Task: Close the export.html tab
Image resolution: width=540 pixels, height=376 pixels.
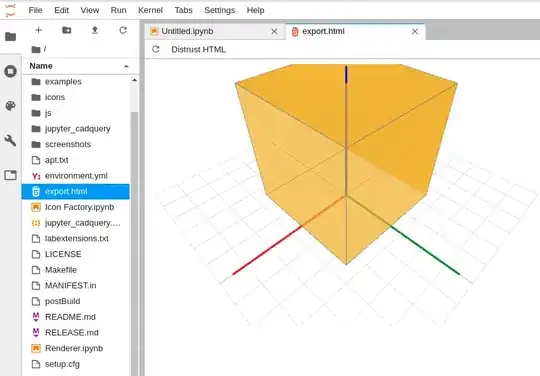Action: click(415, 31)
